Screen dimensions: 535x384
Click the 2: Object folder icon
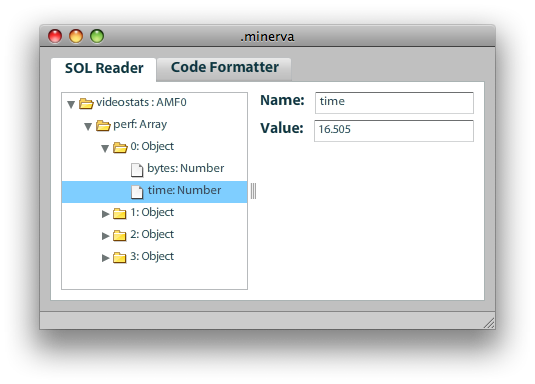pos(119,235)
